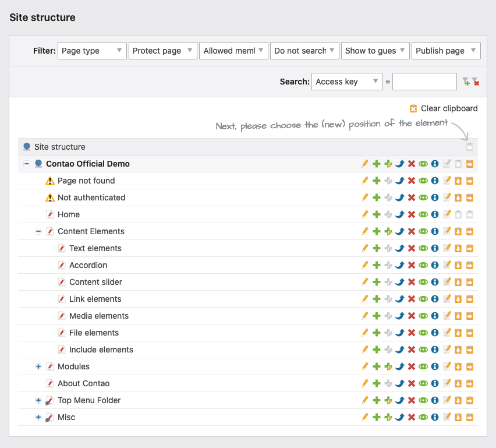Select the Accordion page name

point(88,265)
